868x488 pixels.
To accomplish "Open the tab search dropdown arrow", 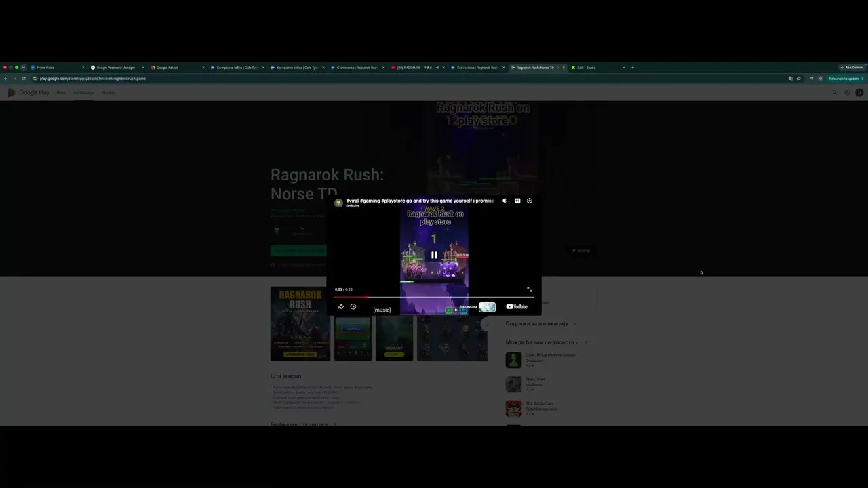I will tap(23, 68).
